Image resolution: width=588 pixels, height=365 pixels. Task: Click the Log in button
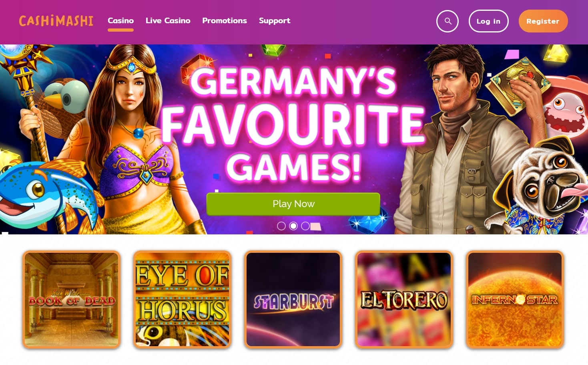[x=488, y=21]
